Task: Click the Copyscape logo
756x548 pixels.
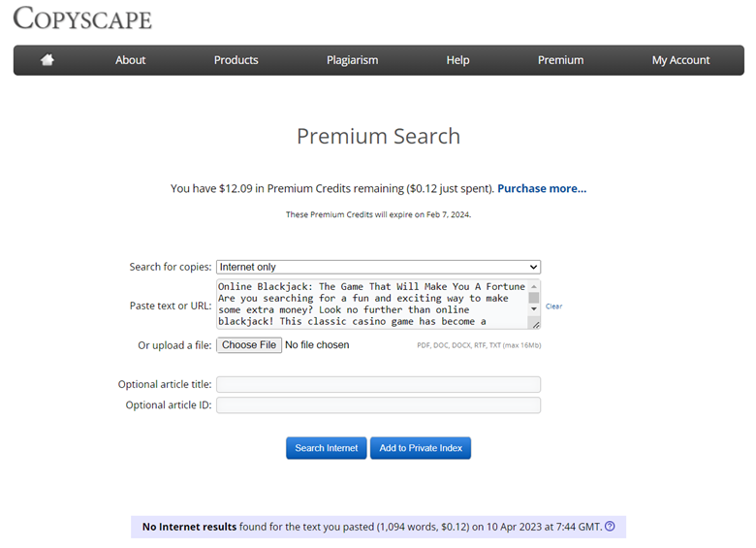Action: pyautogui.click(x=82, y=18)
